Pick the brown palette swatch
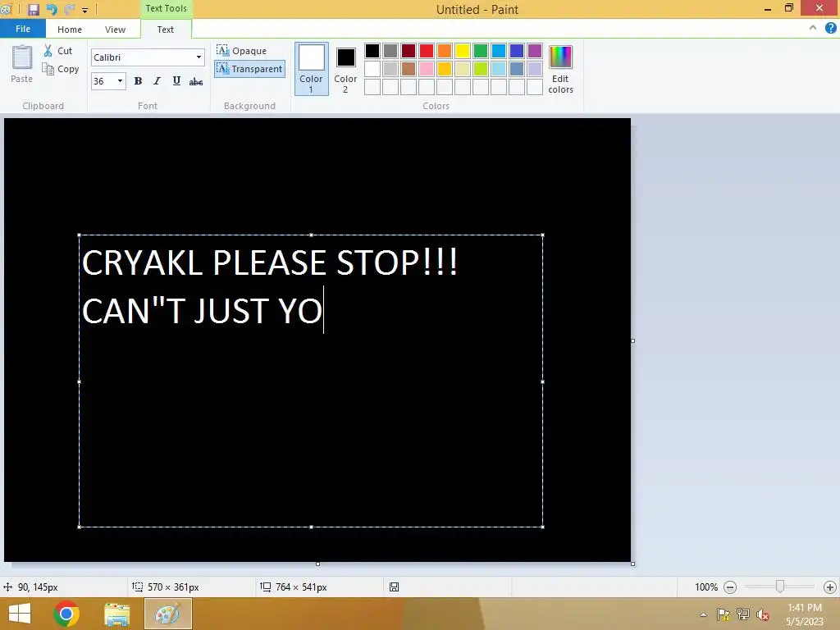Viewport: 840px width, 630px height. pyautogui.click(x=409, y=69)
